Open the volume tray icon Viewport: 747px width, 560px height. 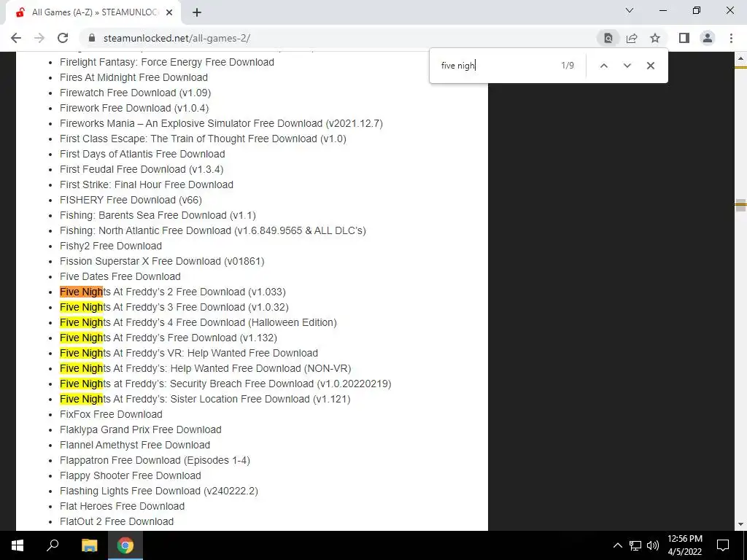653,545
